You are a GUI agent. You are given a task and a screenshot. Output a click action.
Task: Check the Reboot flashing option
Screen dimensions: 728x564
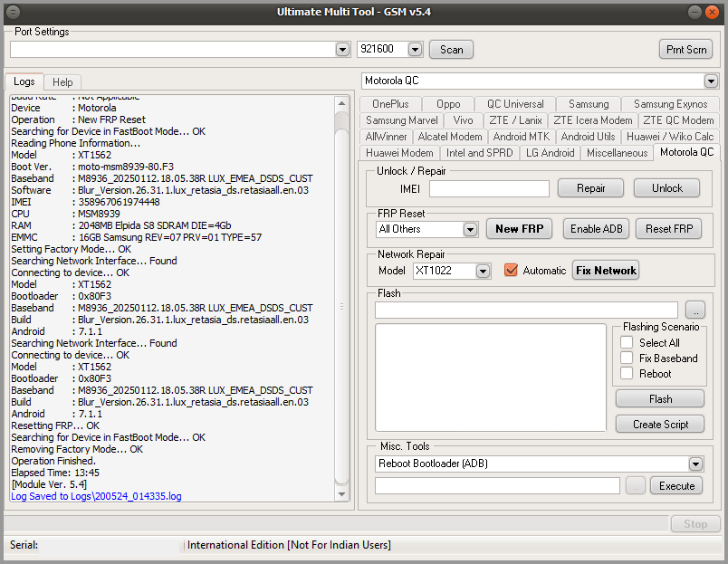tap(627, 373)
